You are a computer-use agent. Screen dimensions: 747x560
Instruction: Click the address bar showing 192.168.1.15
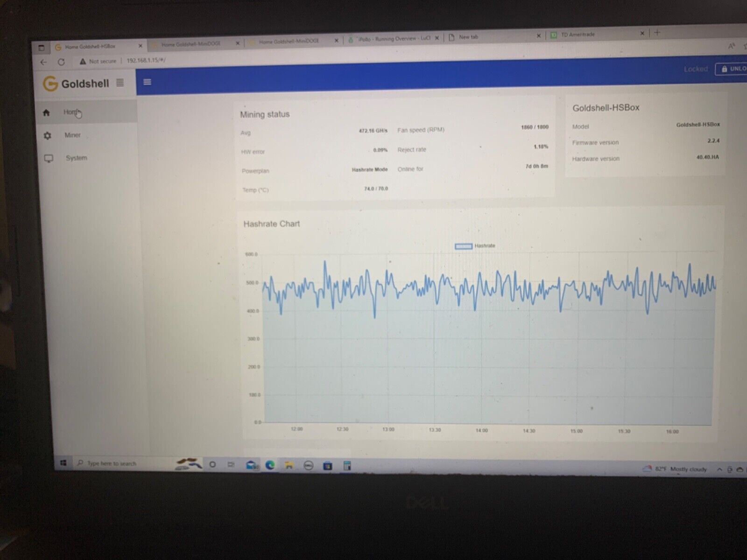tap(146, 60)
